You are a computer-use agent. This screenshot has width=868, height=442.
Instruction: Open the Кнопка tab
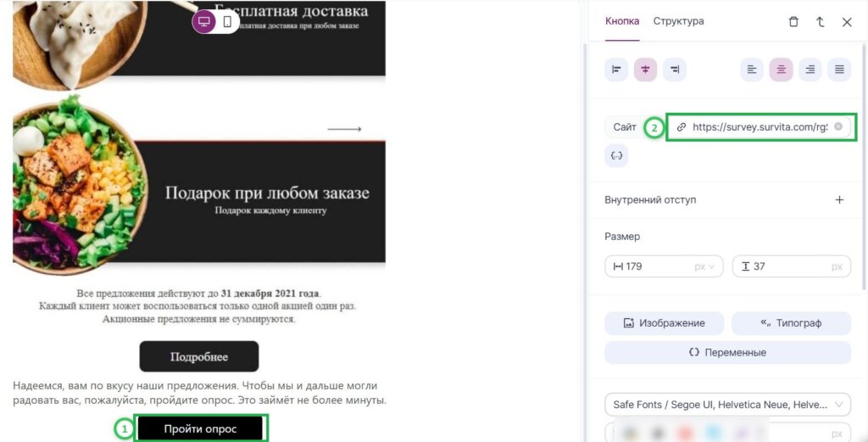pyautogui.click(x=622, y=21)
